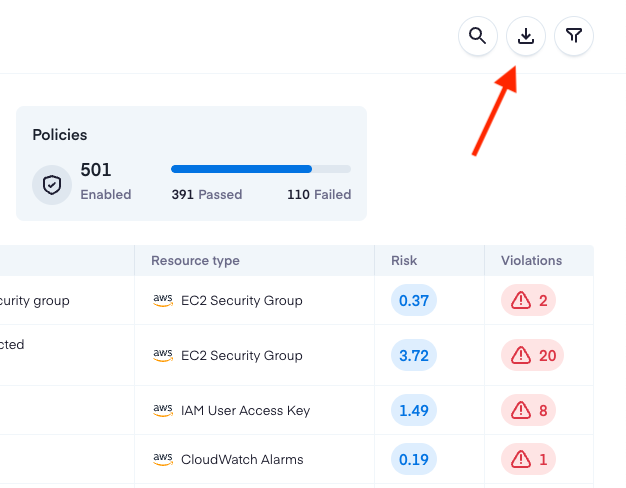Sort by Risk column header
626x488 pixels.
[x=404, y=260]
